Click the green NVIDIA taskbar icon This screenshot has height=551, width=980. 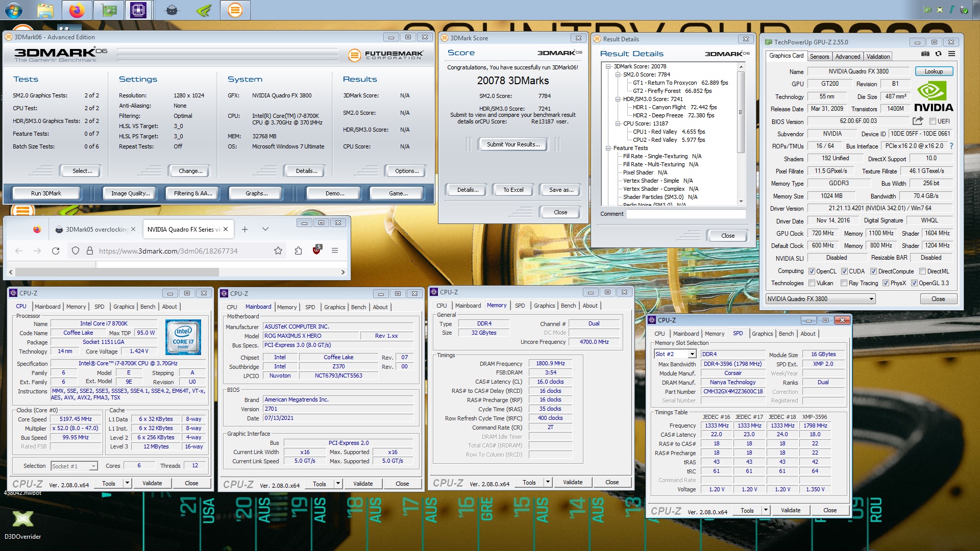pos(204,10)
